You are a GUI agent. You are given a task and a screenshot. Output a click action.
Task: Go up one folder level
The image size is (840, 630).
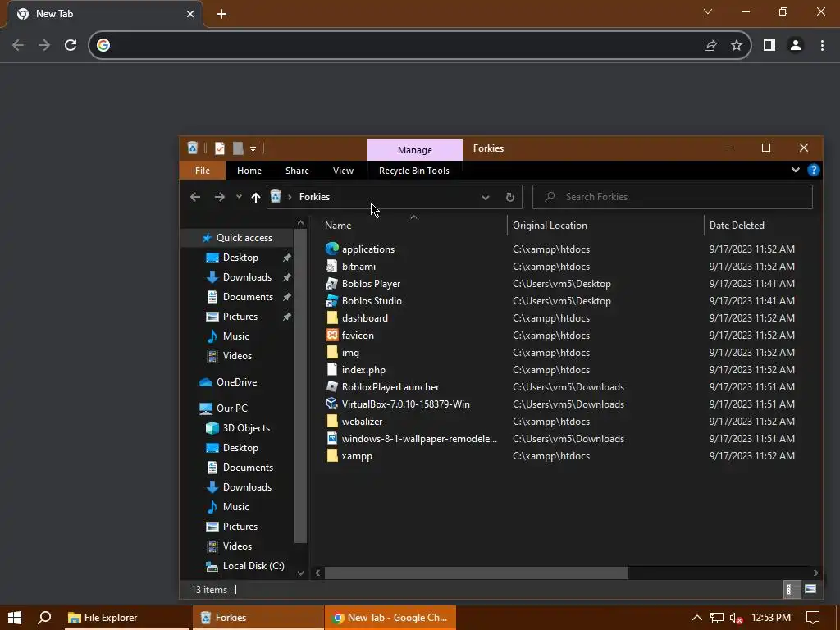[256, 197]
